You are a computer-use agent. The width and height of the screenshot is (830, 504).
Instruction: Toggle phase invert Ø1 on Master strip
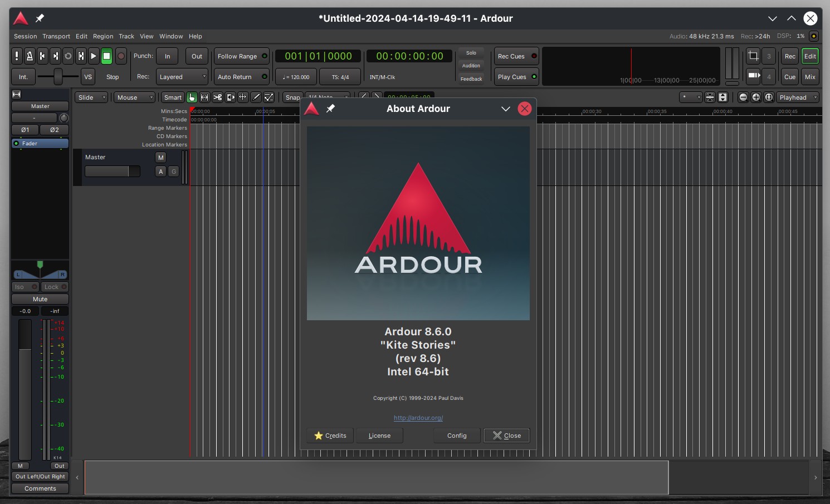coord(25,130)
